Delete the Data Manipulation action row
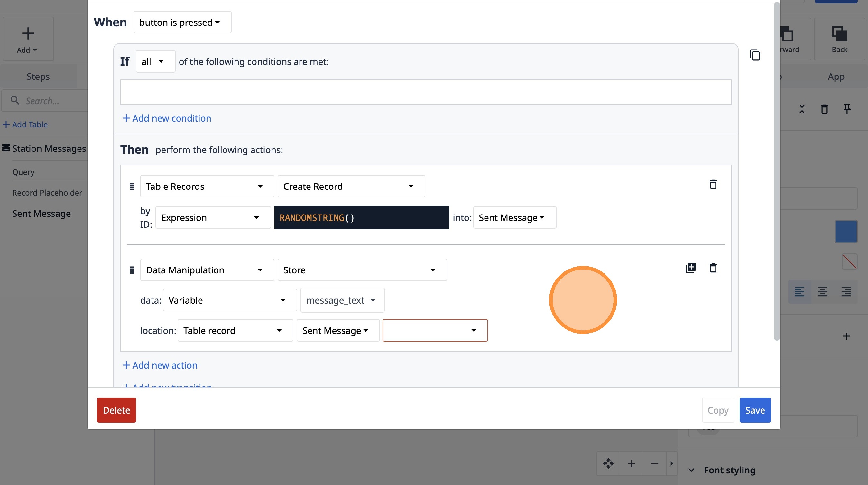 pos(713,268)
